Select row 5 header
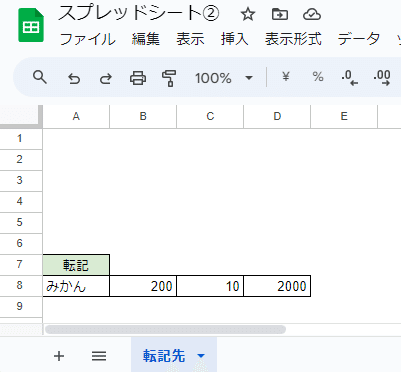Viewport: 401px width, 372px height. click(x=21, y=223)
